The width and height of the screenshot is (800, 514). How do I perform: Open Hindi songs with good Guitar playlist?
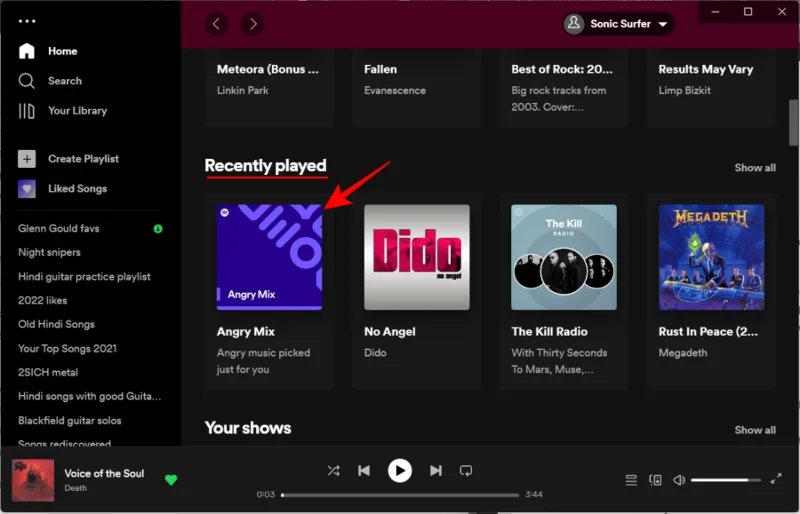coord(89,396)
